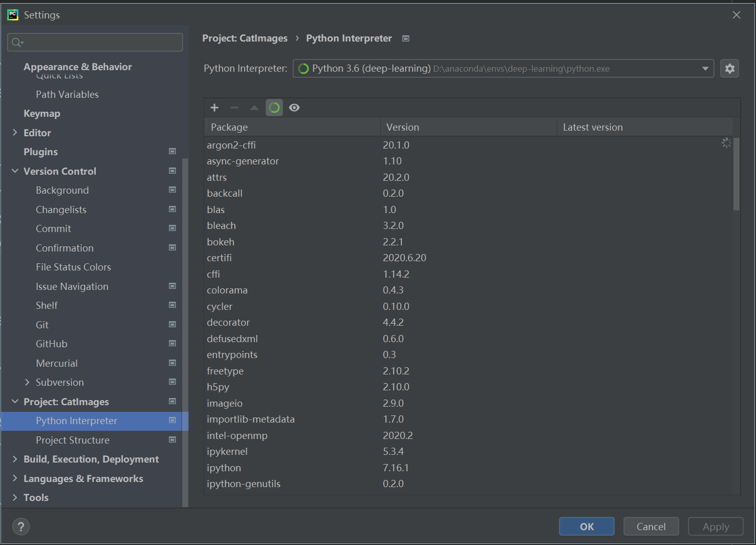The height and width of the screenshot is (545, 756).
Task: Select the GitHub settings page
Action: (52, 344)
